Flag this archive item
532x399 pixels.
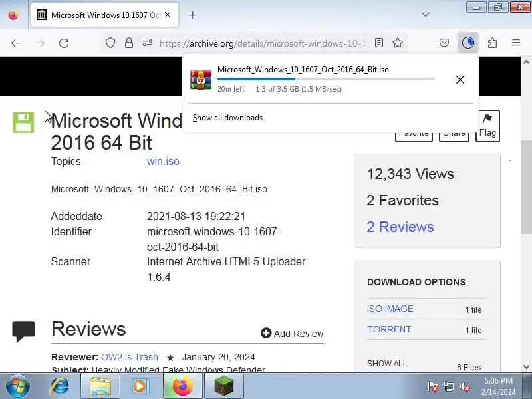click(x=487, y=126)
